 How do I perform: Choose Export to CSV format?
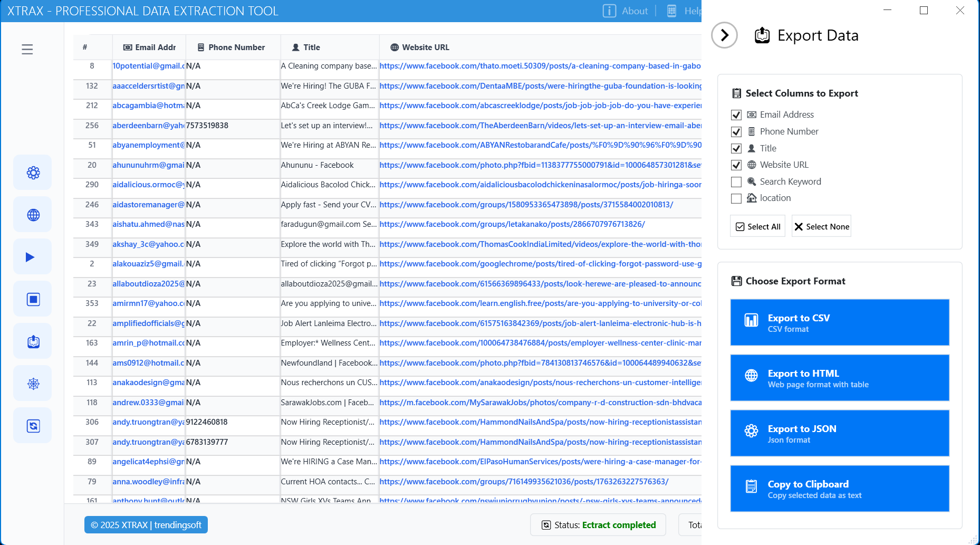coord(839,322)
